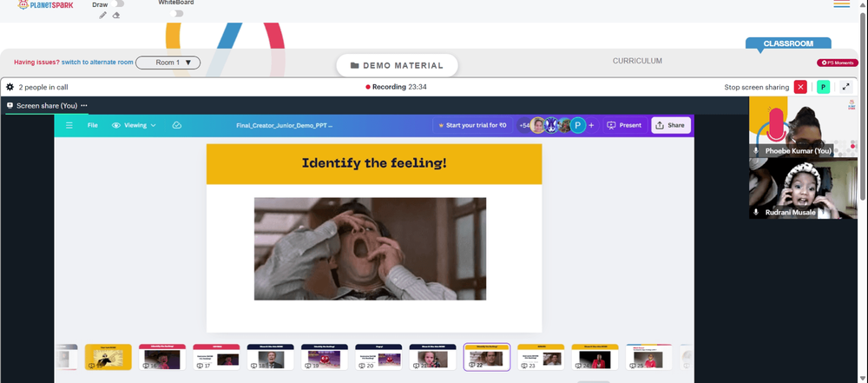Click the cloud save status icon
This screenshot has height=383, width=868.
pos(176,125)
